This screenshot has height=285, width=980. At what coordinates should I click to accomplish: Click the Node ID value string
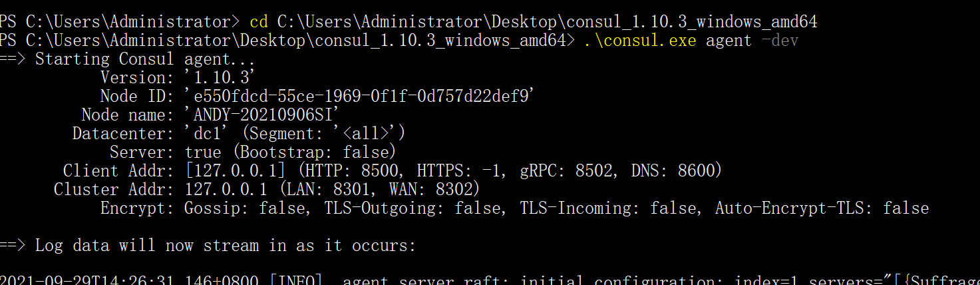click(x=360, y=97)
